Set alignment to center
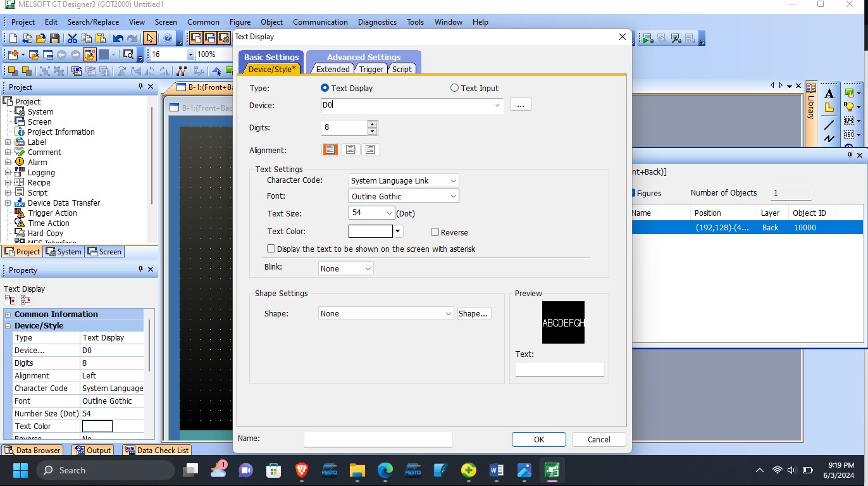Image resolution: width=868 pixels, height=486 pixels. click(350, 150)
